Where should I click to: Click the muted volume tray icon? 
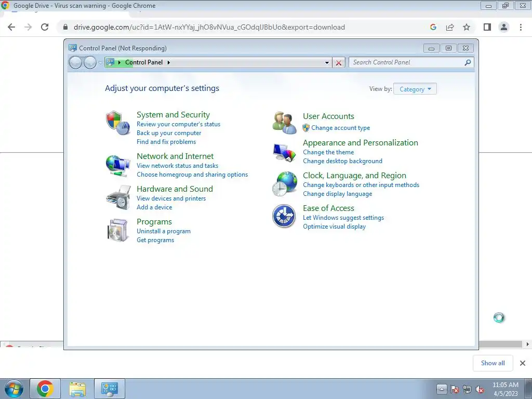[480, 389]
